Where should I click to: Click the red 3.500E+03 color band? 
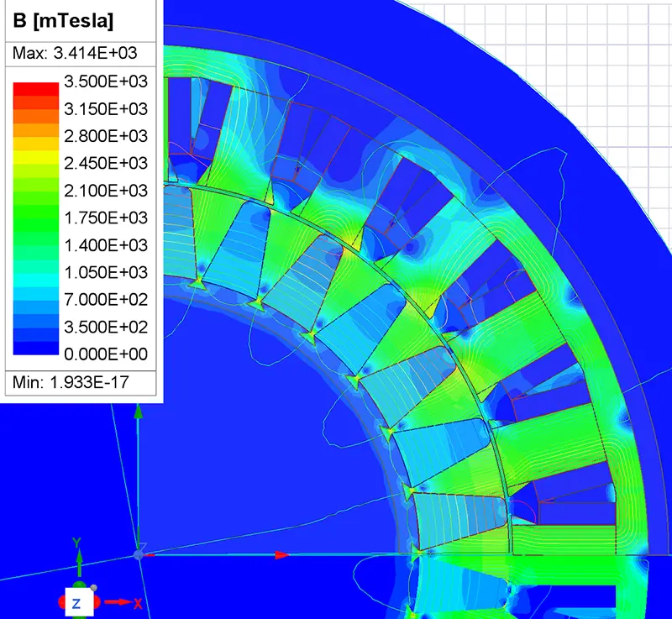pyautogui.click(x=36, y=89)
